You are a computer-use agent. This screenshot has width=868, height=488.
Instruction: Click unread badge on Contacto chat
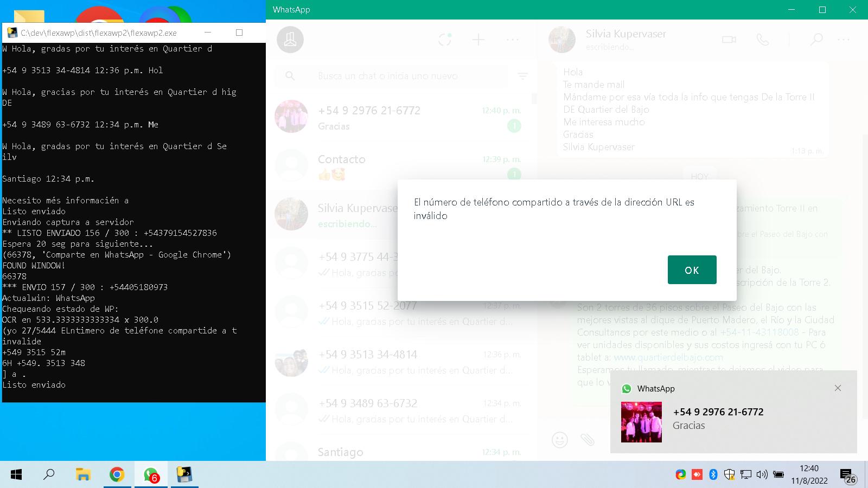pyautogui.click(x=514, y=174)
